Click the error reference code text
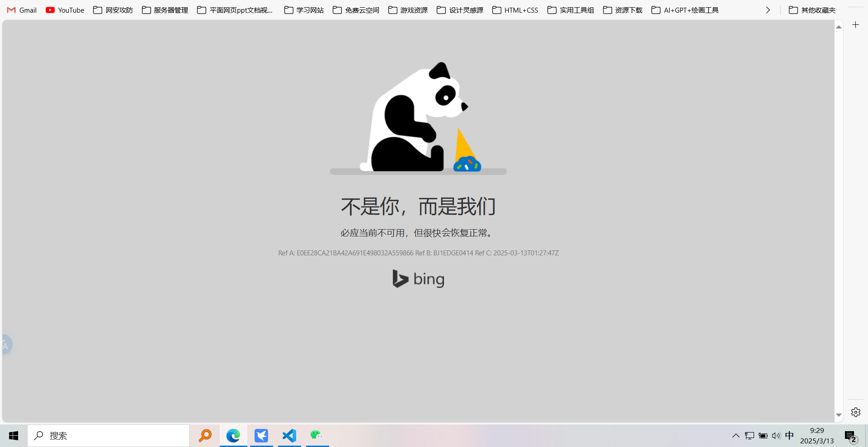The width and height of the screenshot is (868, 447). coord(418,253)
